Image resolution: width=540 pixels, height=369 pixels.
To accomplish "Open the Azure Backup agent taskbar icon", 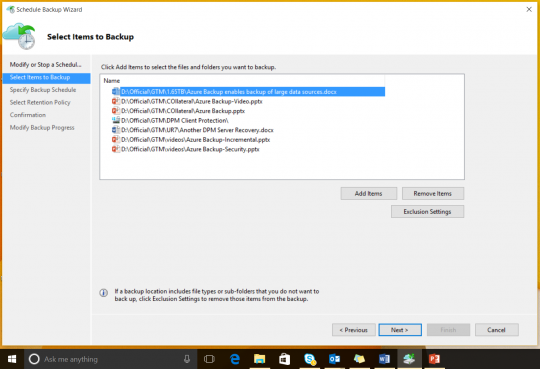I will pyautogui.click(x=409, y=359).
